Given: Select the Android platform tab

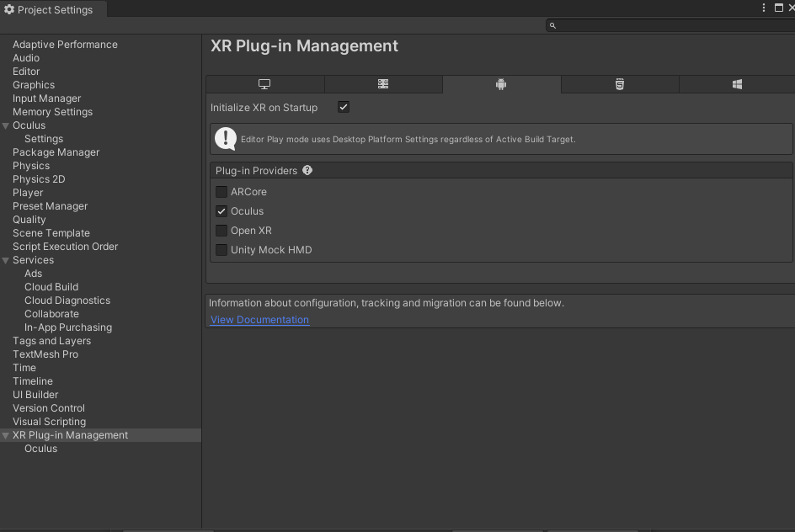Looking at the screenshot, I should click(x=501, y=84).
